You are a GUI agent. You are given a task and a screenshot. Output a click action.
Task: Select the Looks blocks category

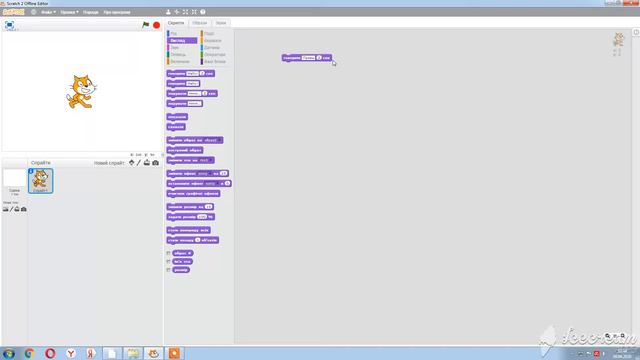[182, 40]
